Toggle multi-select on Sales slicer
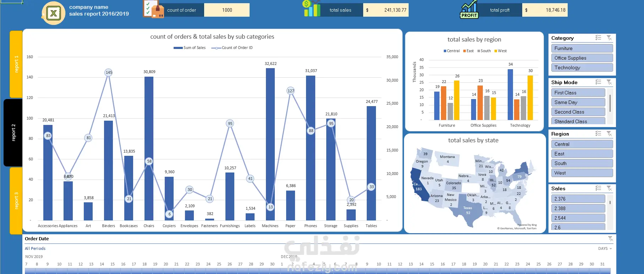Viewport: 644px width, 274px height. tap(598, 188)
